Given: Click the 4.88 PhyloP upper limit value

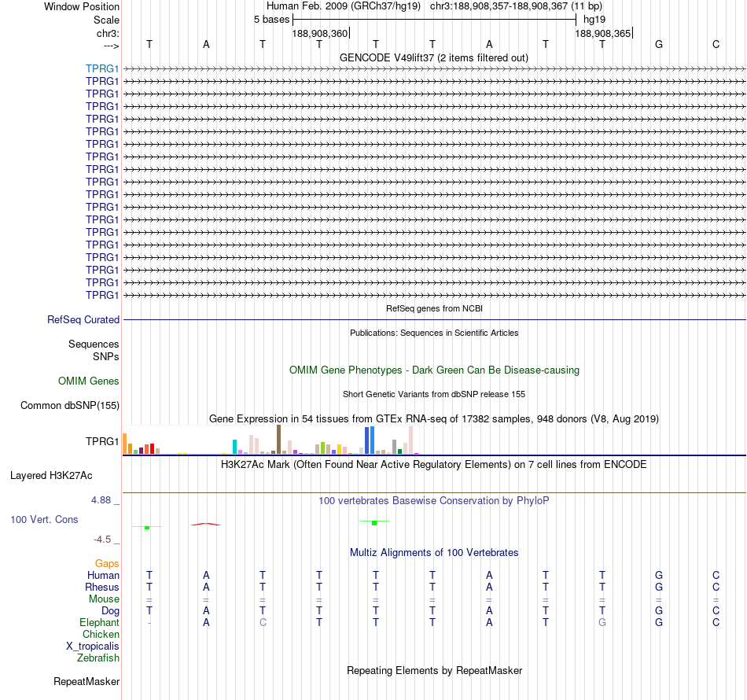Looking at the screenshot, I should coord(101,500).
